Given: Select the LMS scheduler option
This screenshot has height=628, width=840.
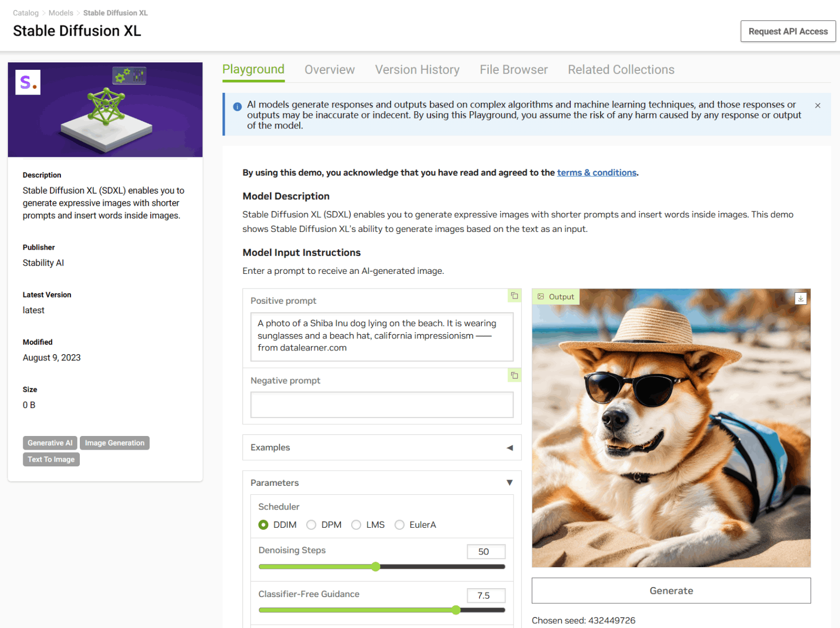Looking at the screenshot, I should click(356, 525).
